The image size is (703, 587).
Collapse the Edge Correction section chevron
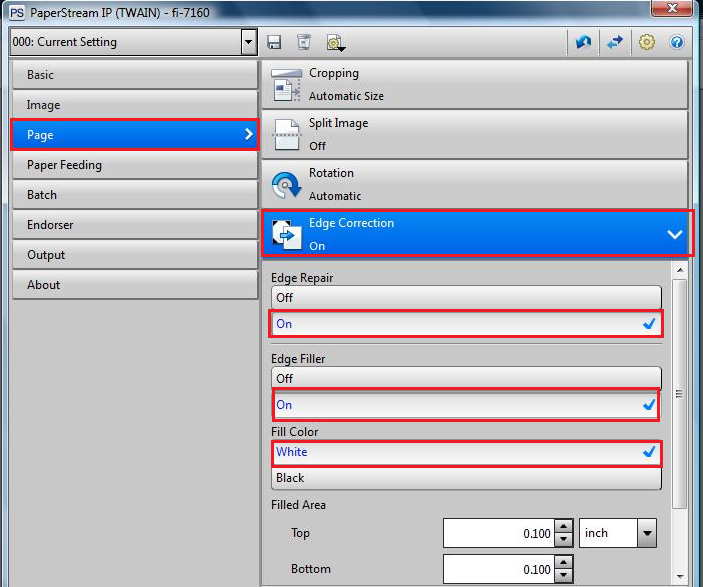[x=674, y=234]
